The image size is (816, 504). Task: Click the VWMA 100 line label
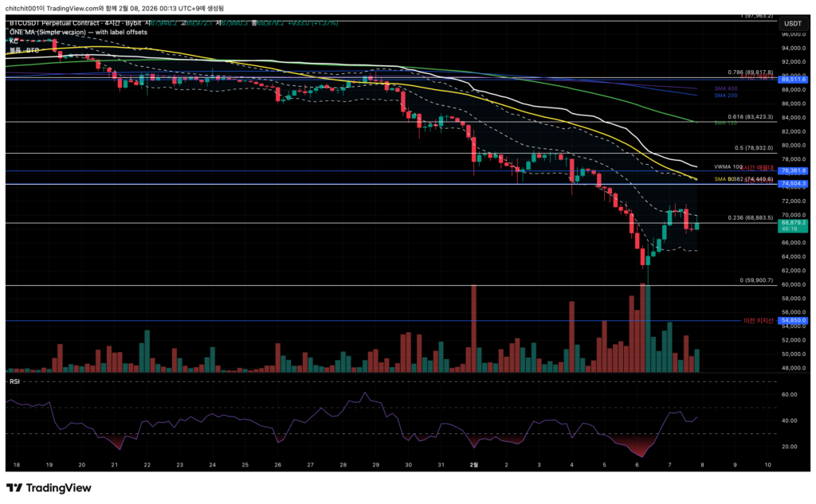pos(728,166)
